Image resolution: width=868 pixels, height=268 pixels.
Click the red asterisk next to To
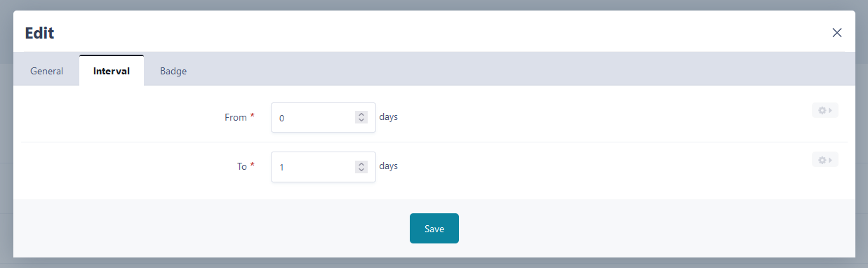pyautogui.click(x=253, y=166)
